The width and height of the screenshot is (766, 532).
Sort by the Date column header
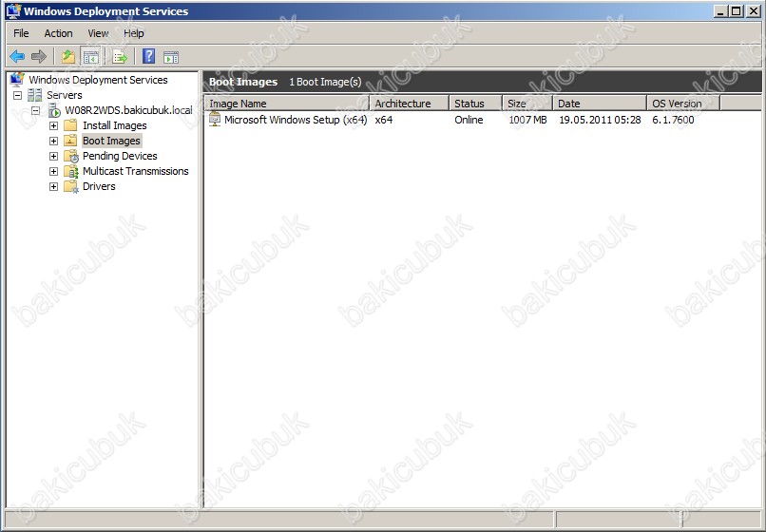click(x=600, y=104)
